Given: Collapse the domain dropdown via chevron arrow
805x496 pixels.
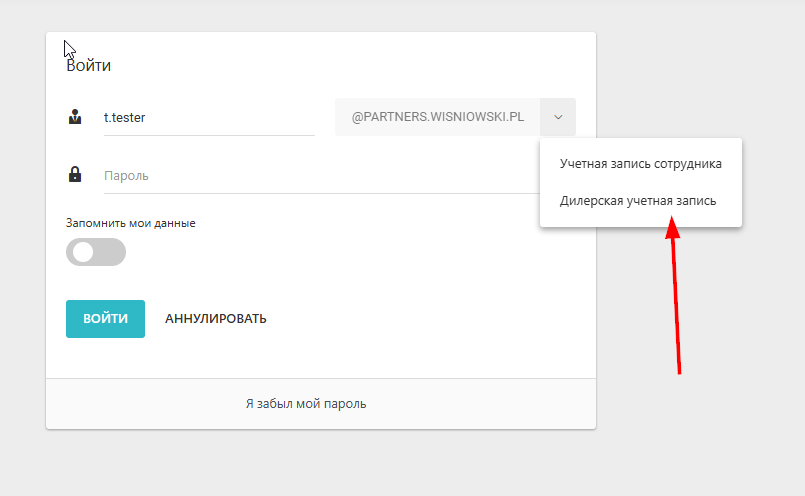Looking at the screenshot, I should coord(558,117).
